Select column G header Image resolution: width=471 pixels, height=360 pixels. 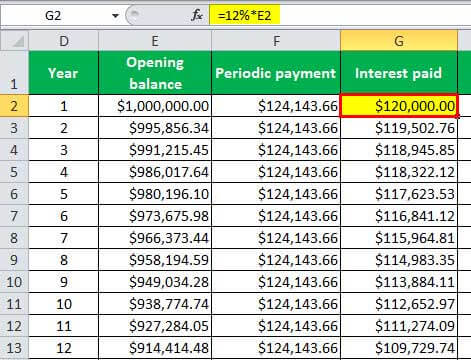click(399, 41)
